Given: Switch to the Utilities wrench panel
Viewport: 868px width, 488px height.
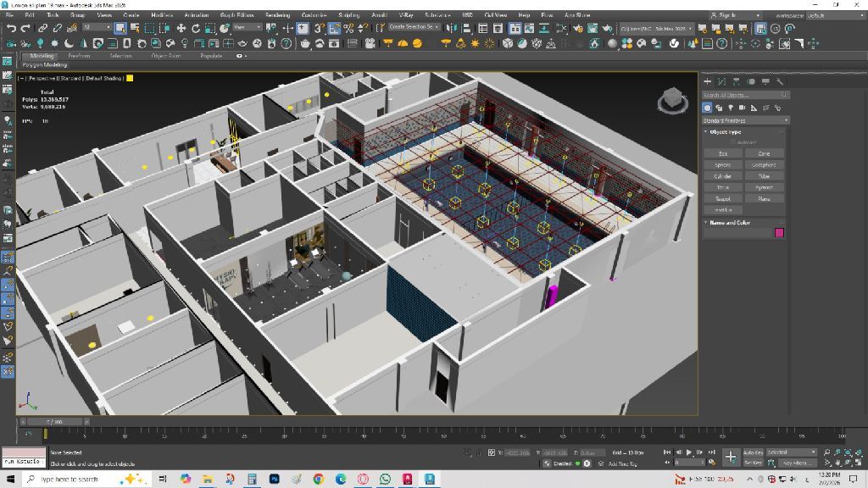Looking at the screenshot, I should point(779,82).
